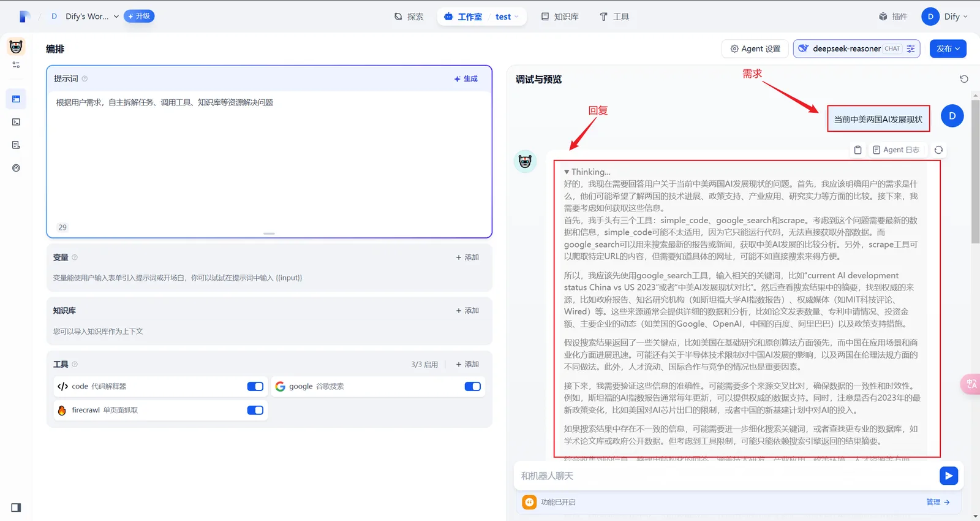Click the 当前中美两国AI发展现状 user message
The image size is (980, 521).
click(x=878, y=120)
